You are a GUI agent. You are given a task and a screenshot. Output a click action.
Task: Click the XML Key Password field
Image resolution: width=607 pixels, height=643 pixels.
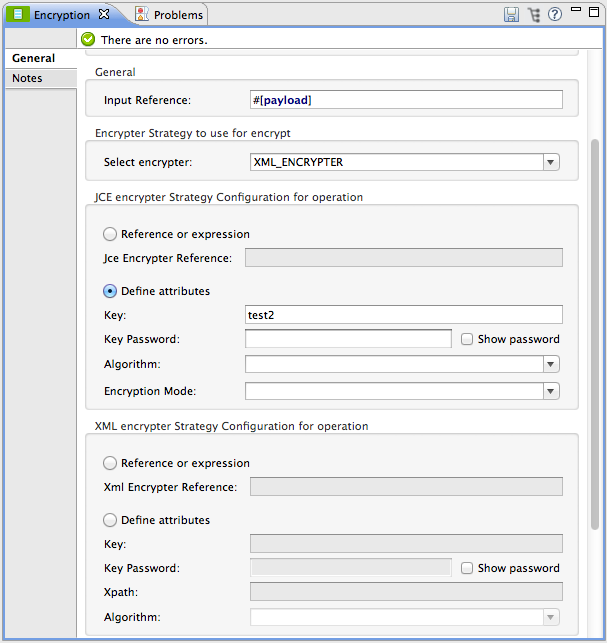[351, 568]
